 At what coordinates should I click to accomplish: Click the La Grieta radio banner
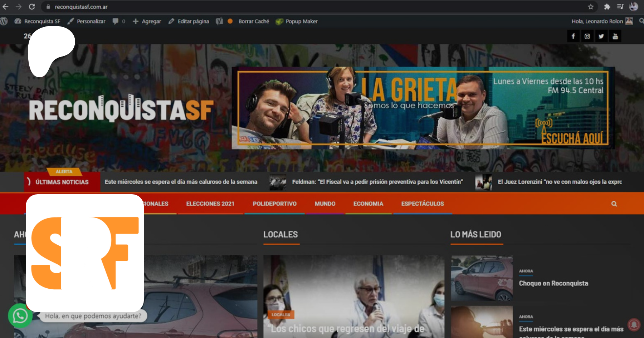(x=423, y=108)
